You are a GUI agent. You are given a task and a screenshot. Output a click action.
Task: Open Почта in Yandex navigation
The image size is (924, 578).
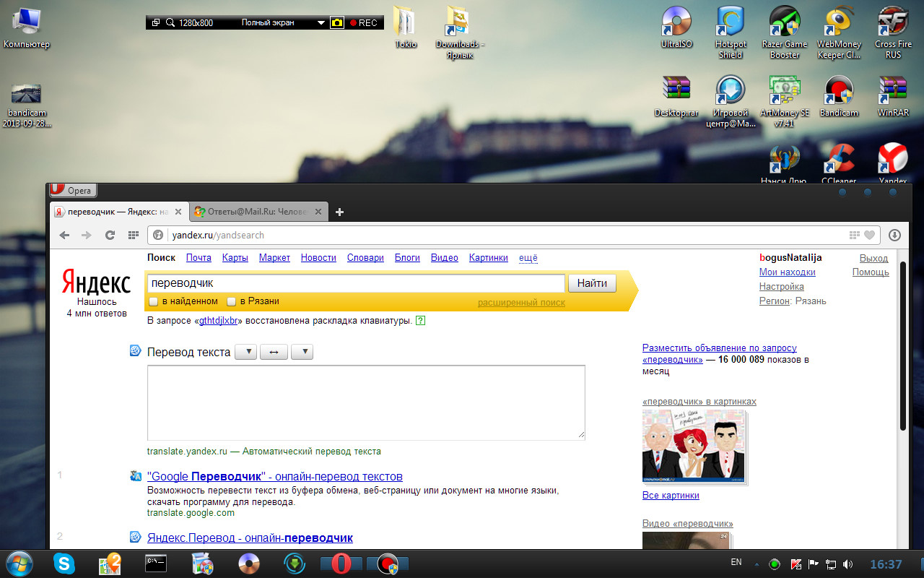pos(199,258)
